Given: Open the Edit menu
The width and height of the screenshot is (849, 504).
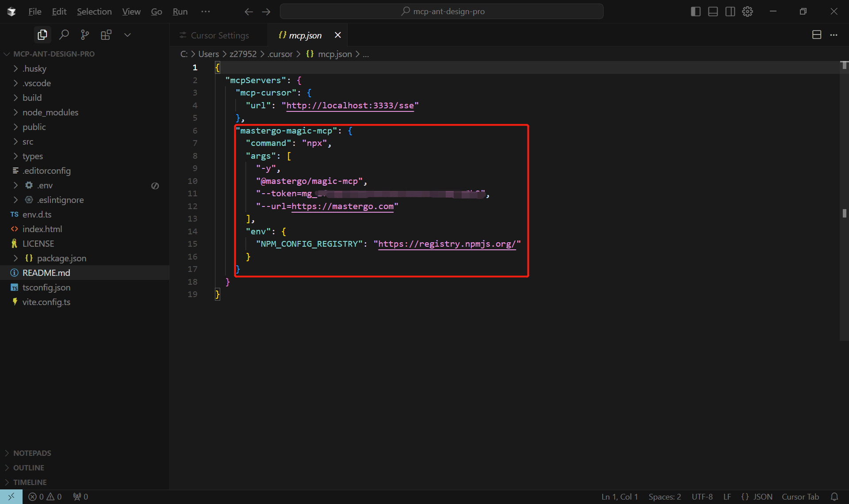Looking at the screenshot, I should coord(59,11).
